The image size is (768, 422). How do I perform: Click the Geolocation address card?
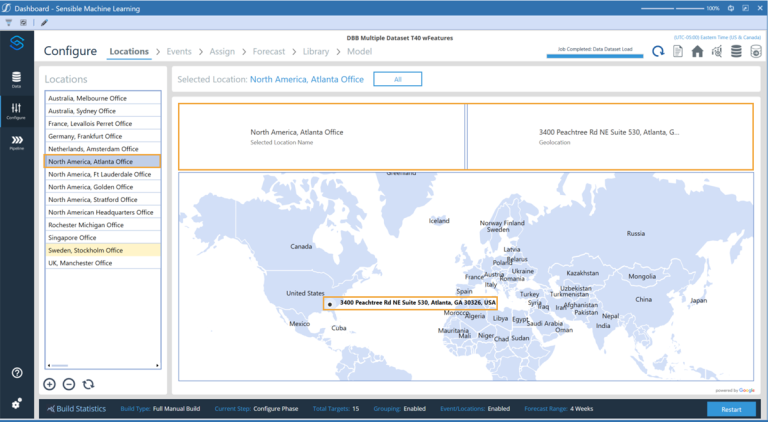(x=610, y=137)
